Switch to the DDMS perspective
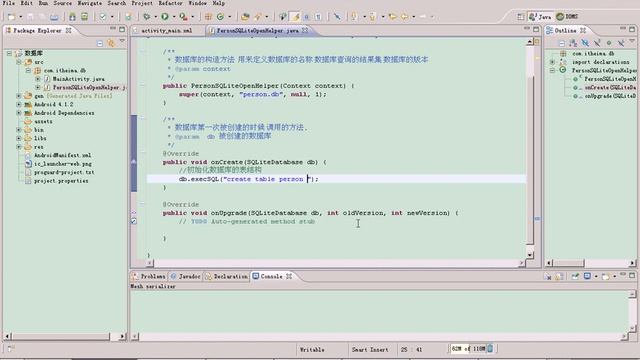This screenshot has height=360, width=640. click(x=567, y=17)
